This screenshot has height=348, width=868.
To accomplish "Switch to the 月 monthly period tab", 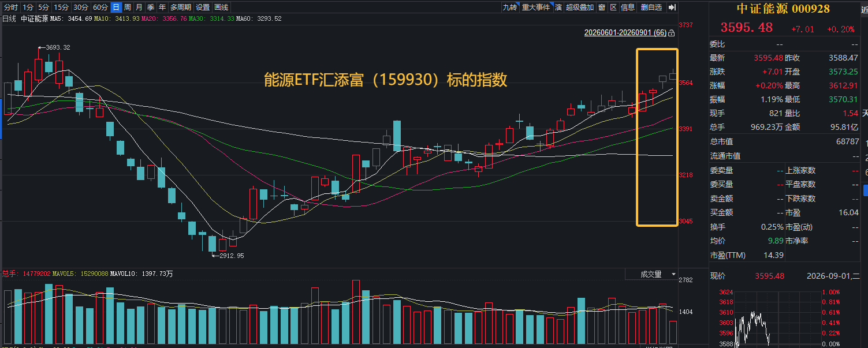I will pyautogui.click(x=139, y=8).
